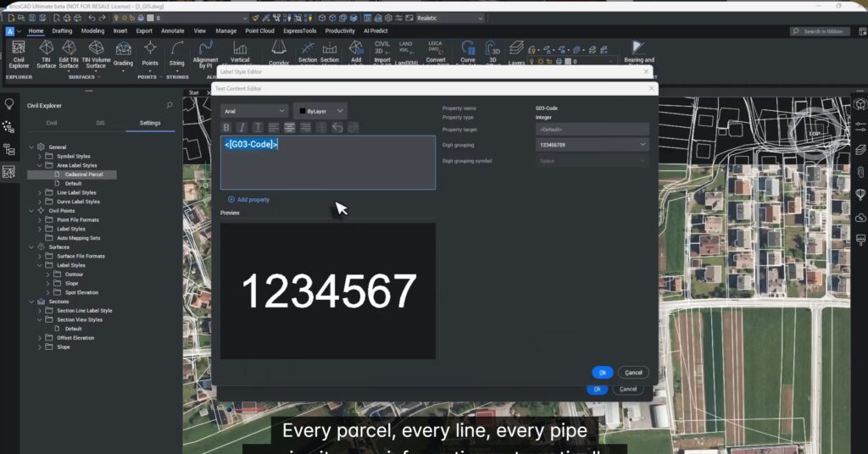
Task: Click the Bearing and Distance tool
Action: [x=639, y=53]
